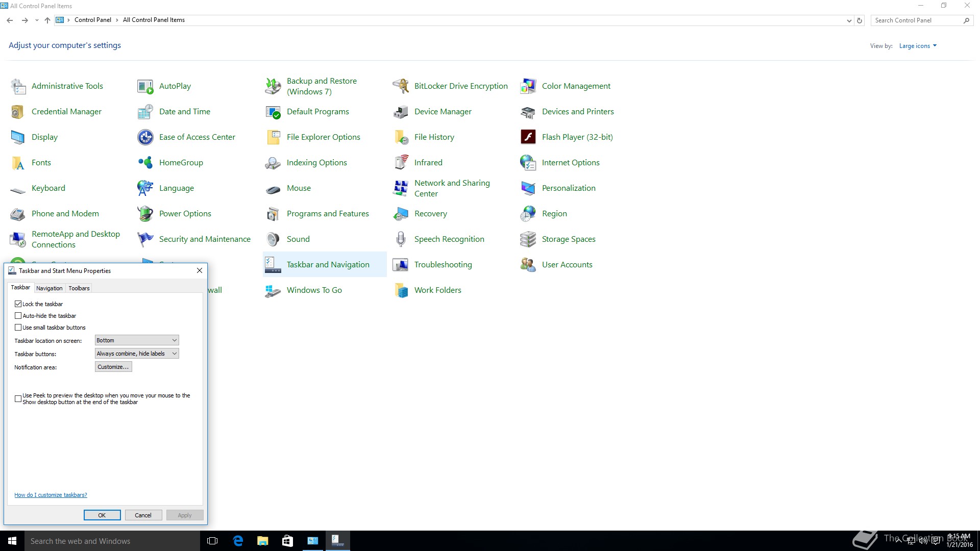980x551 pixels.
Task: Open the Devices and Printers icon
Action: (528, 112)
